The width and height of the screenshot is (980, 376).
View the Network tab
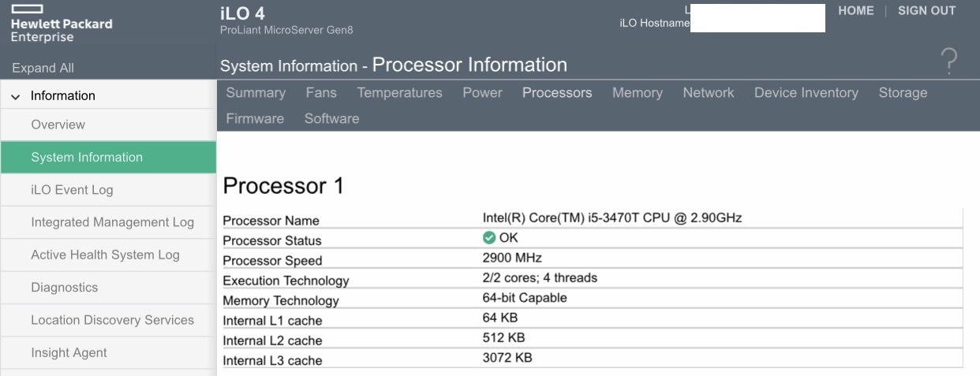point(708,93)
